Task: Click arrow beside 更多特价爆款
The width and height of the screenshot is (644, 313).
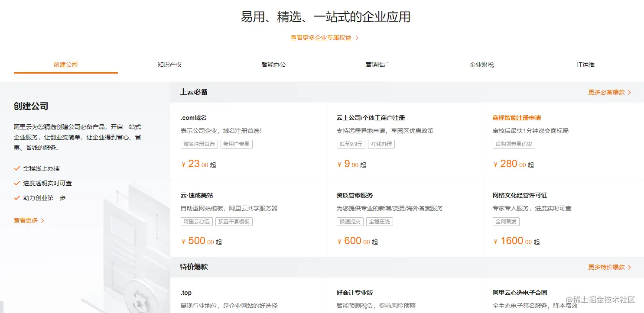Action: click(629, 267)
